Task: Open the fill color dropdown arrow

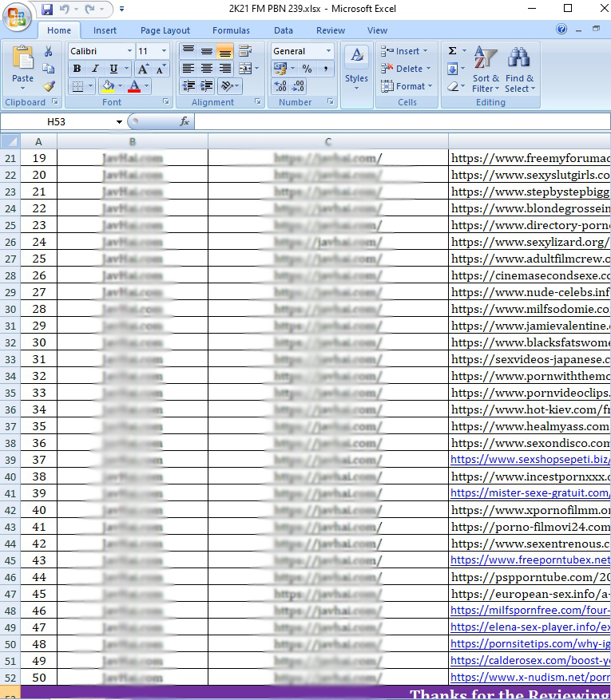Action: pos(120,85)
